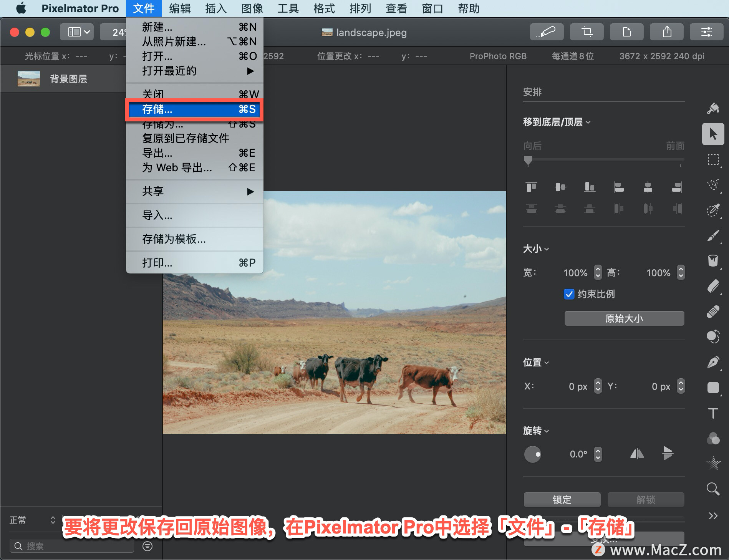Choose Save as Template menu item

pyautogui.click(x=195, y=239)
